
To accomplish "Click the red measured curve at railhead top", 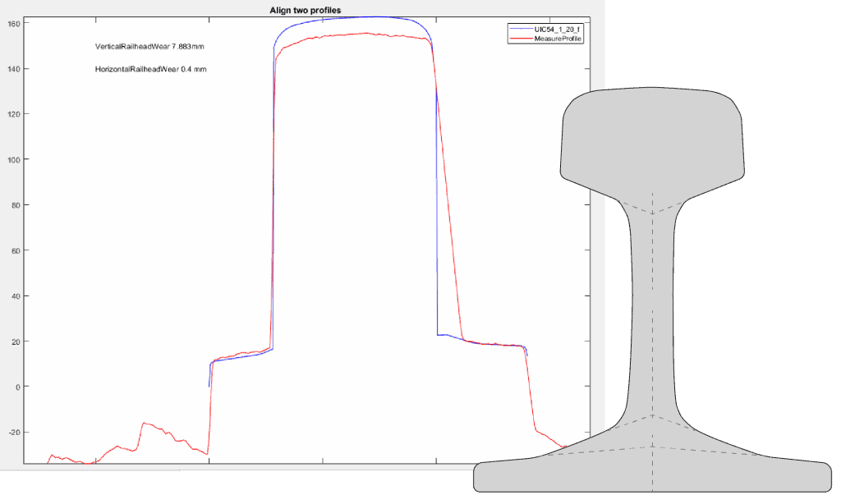I will pyautogui.click(x=353, y=34).
